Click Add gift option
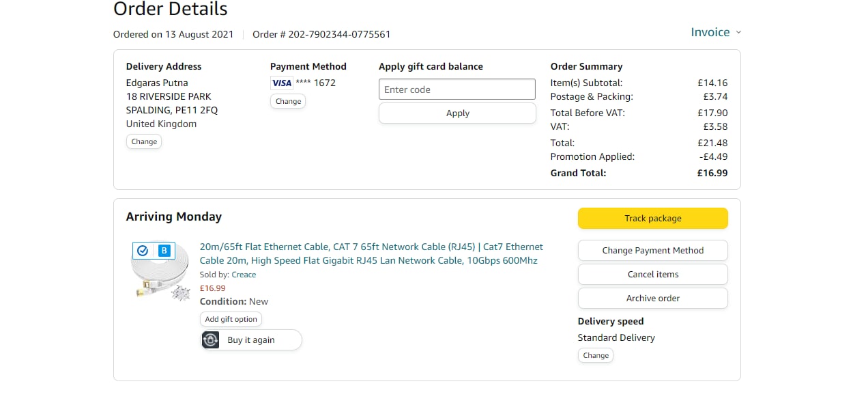This screenshot has height=401, width=868. (x=231, y=319)
